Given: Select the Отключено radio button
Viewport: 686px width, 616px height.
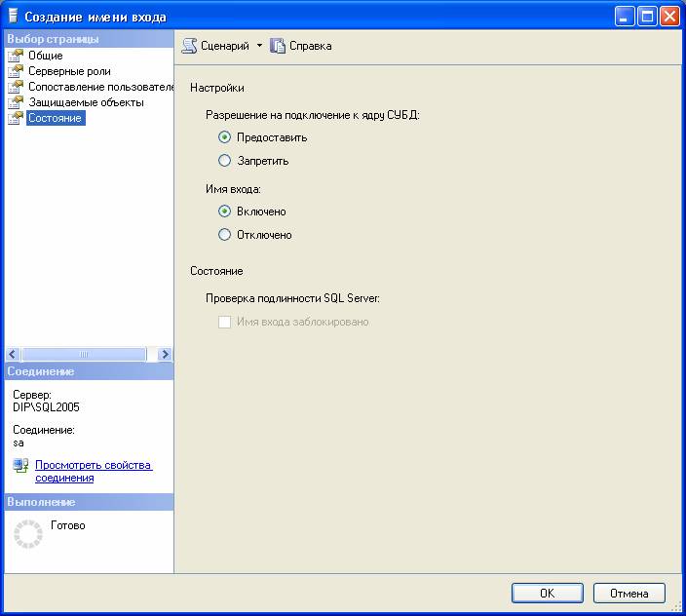Looking at the screenshot, I should tap(225, 235).
